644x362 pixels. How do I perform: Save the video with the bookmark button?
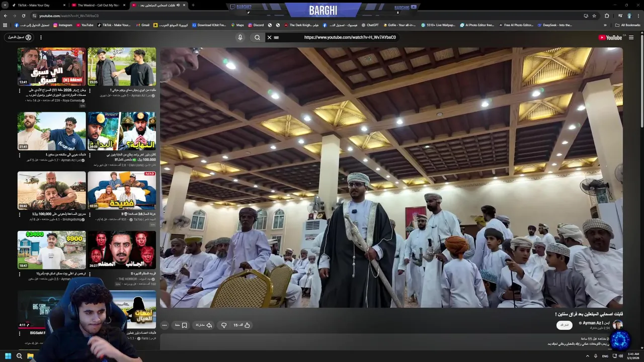pos(181,325)
